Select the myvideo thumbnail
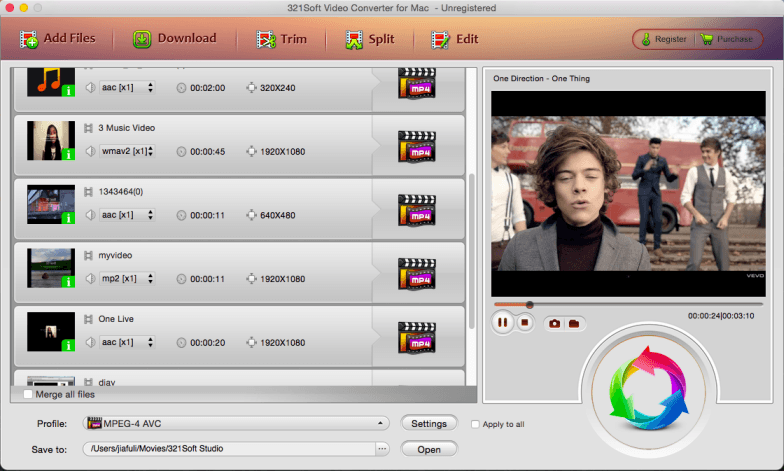Viewport: 784px width, 471px height. point(51,268)
